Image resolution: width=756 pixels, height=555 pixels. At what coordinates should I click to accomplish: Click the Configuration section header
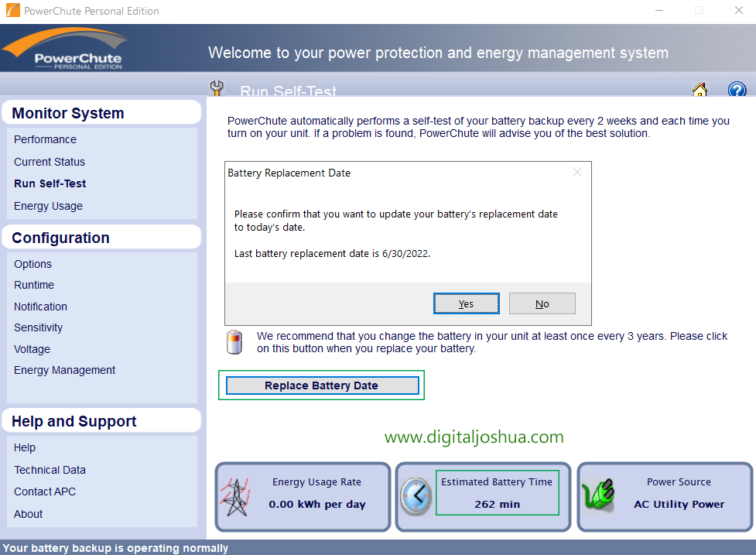(101, 238)
